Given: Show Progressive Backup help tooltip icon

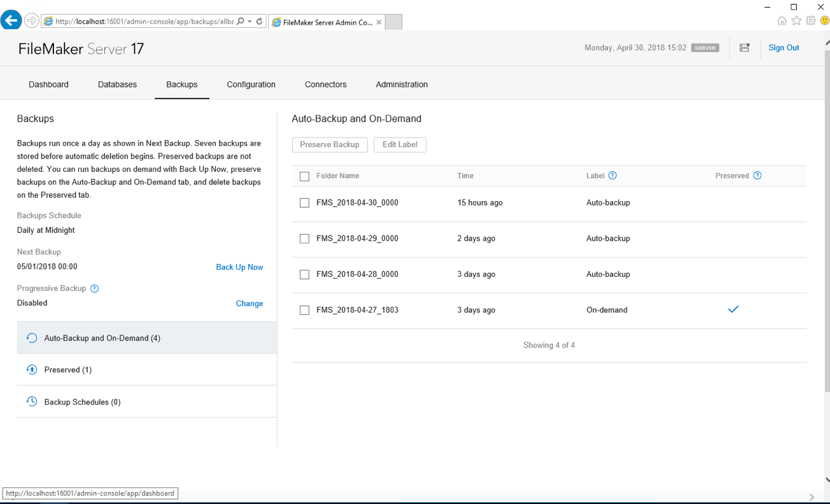Looking at the screenshot, I should point(94,288).
